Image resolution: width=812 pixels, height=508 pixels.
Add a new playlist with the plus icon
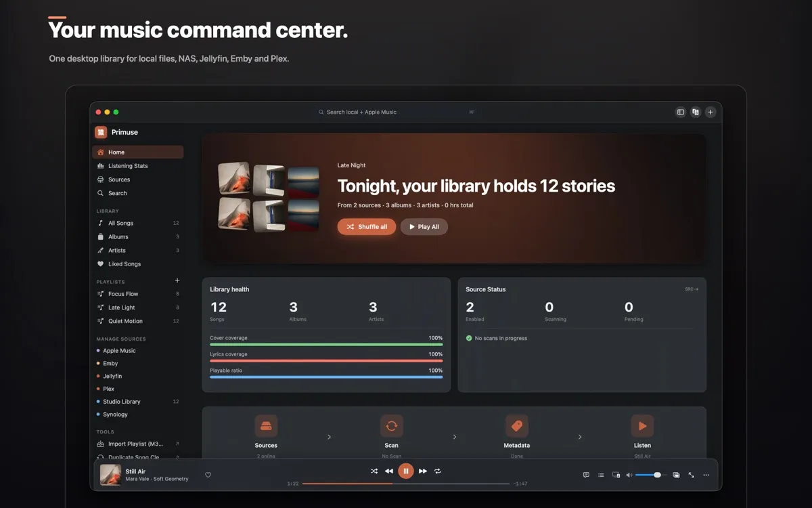[x=177, y=280]
